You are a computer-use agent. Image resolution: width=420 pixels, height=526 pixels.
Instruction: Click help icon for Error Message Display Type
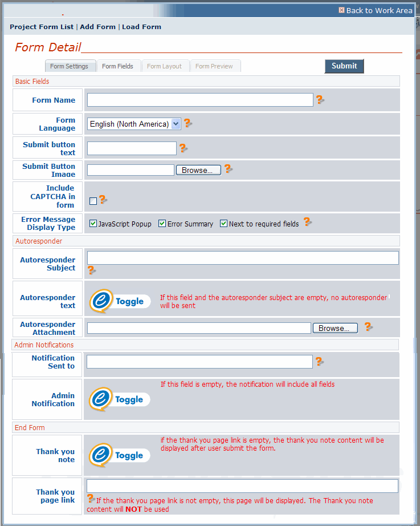pyautogui.click(x=308, y=221)
